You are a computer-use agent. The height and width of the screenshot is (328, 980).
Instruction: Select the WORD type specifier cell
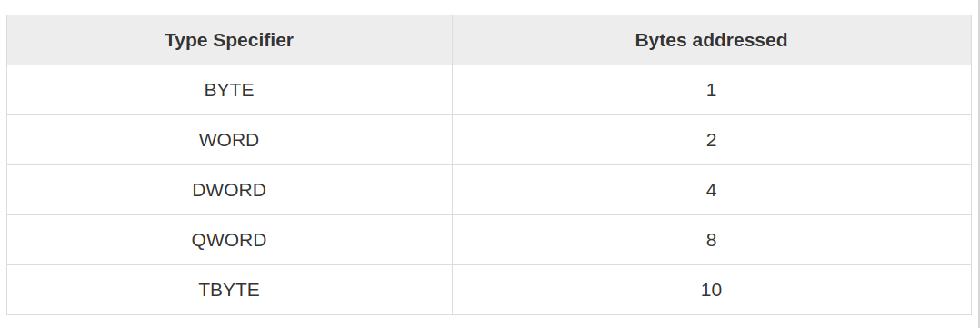click(229, 140)
